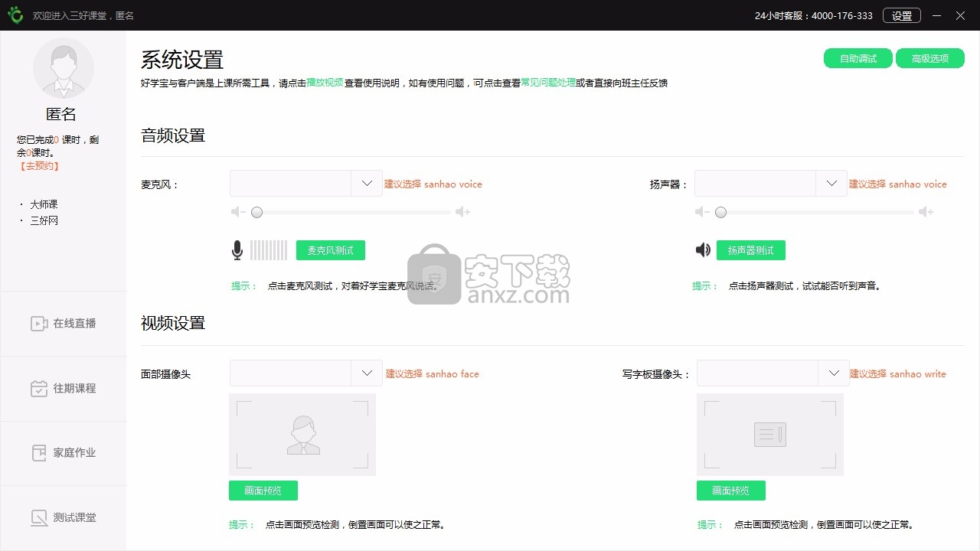Screen dimensions: 980x551
Task: Click the microphone level meter bars
Action: (x=269, y=250)
